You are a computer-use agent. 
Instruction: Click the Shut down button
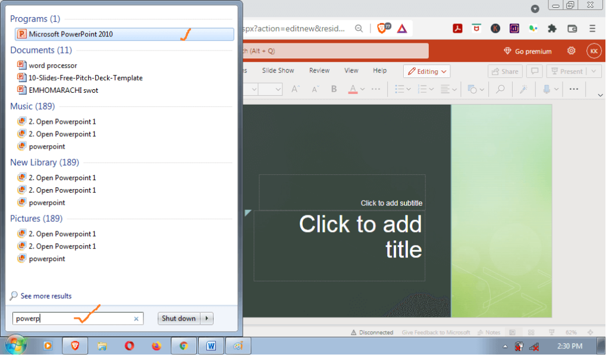[178, 319]
